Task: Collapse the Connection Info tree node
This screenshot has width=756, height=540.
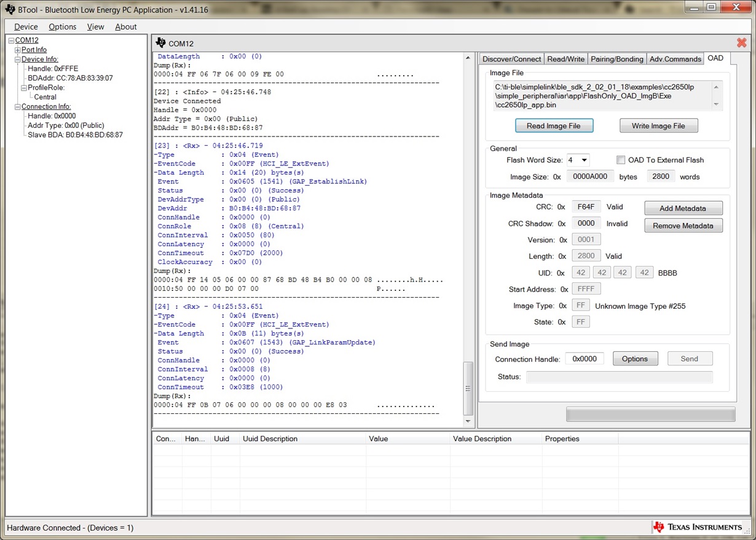Action: tap(18, 107)
